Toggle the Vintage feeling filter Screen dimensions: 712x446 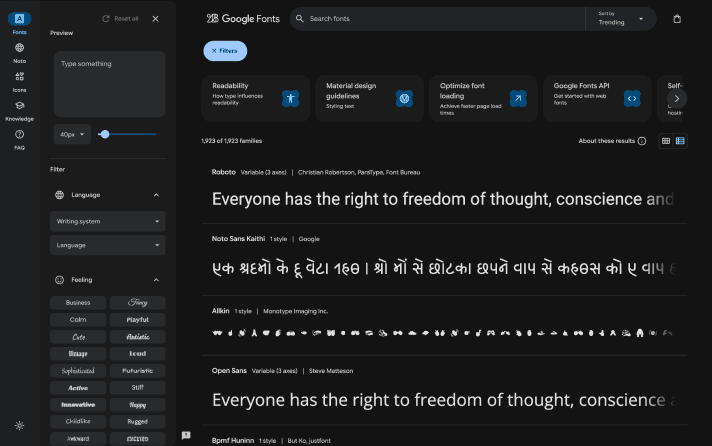coord(78,354)
